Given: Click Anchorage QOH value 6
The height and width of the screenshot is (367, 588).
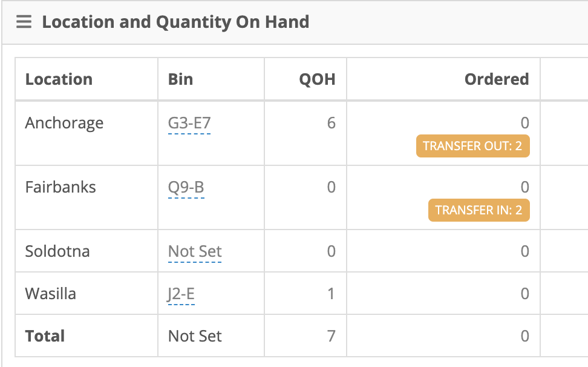Looking at the screenshot, I should click(331, 123).
